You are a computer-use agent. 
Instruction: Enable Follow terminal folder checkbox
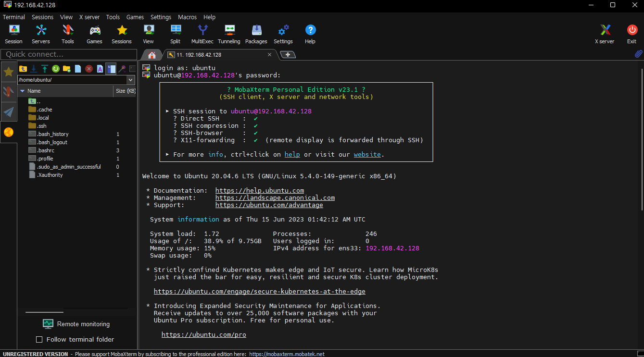[x=39, y=340]
